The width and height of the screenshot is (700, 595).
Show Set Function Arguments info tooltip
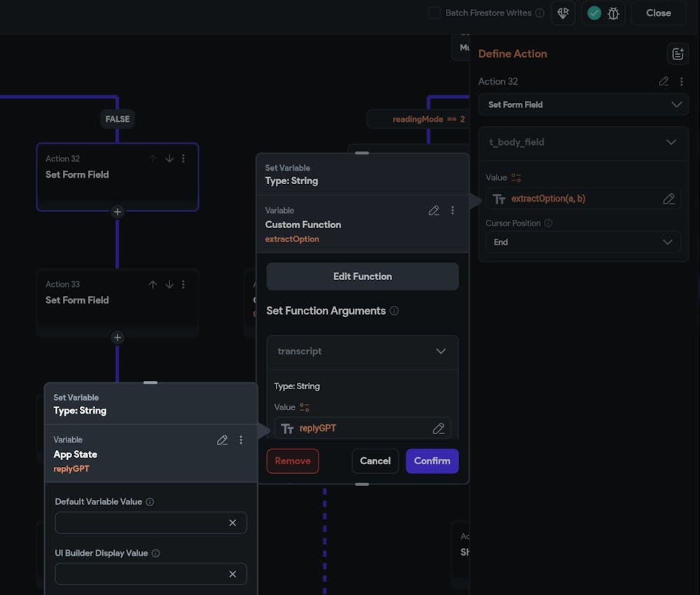tap(394, 311)
